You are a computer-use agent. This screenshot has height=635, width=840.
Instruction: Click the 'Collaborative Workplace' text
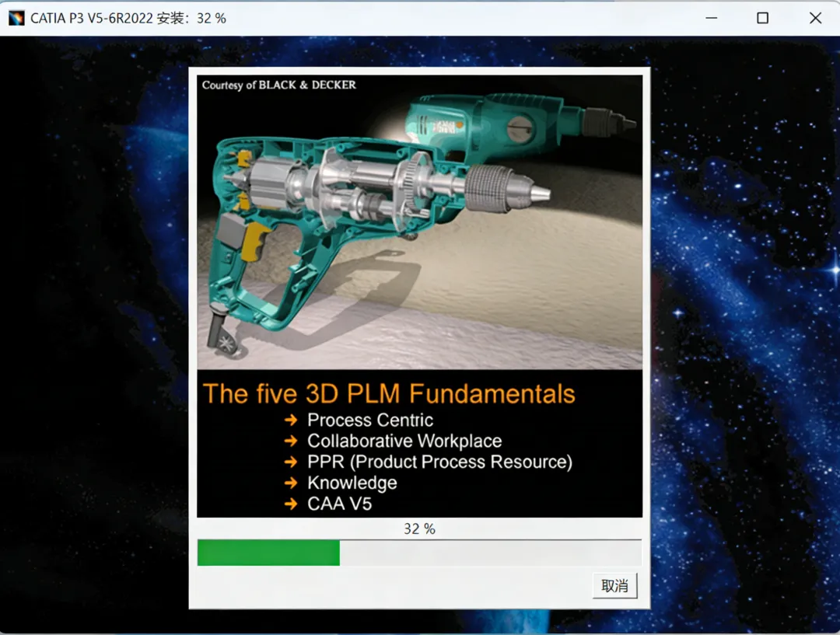tap(404, 441)
